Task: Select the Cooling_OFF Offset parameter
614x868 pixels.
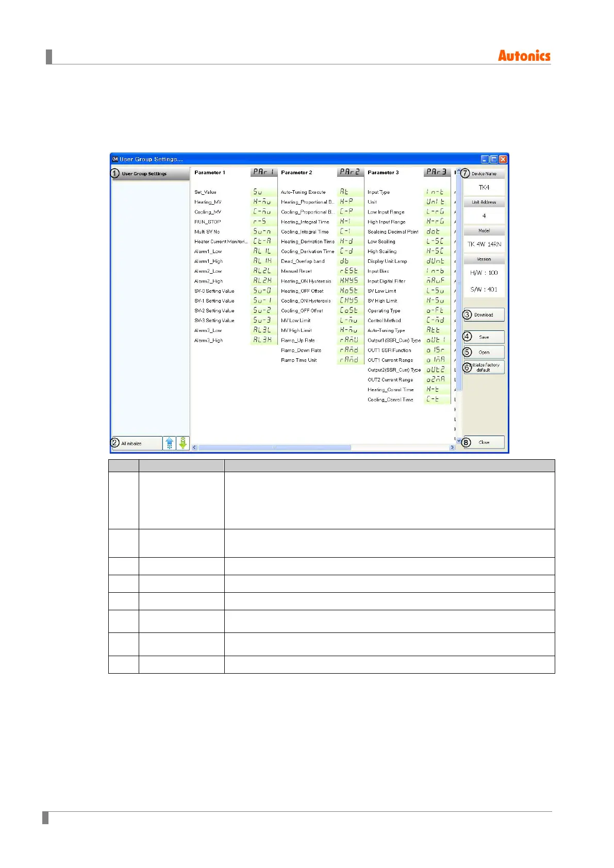Action: (x=302, y=311)
